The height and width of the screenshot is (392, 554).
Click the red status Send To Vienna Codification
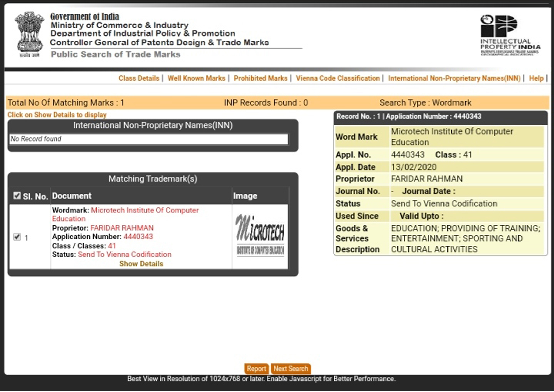pyautogui.click(x=125, y=255)
